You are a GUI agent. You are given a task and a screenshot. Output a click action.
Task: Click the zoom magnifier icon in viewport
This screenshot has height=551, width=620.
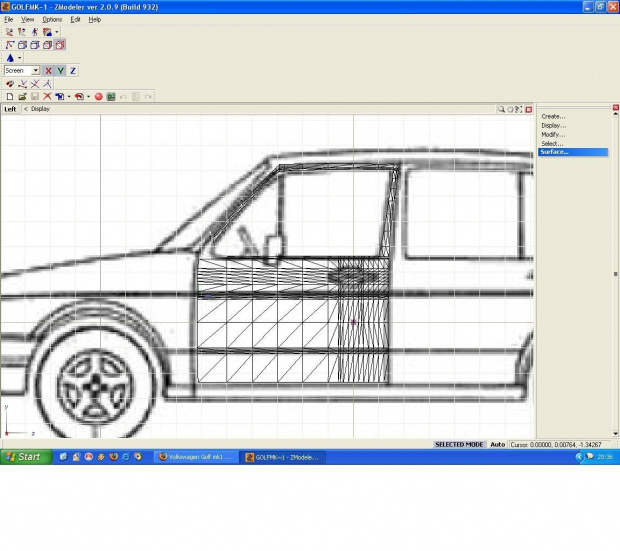[x=502, y=109]
